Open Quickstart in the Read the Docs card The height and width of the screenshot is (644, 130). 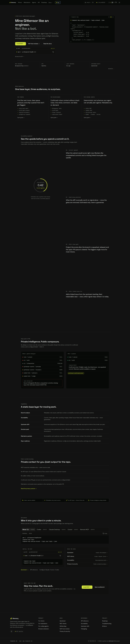(x=87, y=553)
